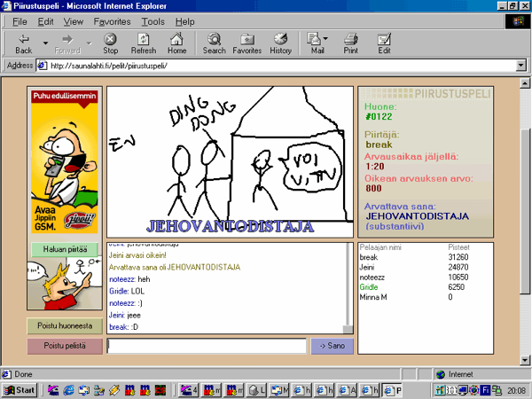532x399 pixels.
Task: Open the Windows Start button
Action: [20, 389]
